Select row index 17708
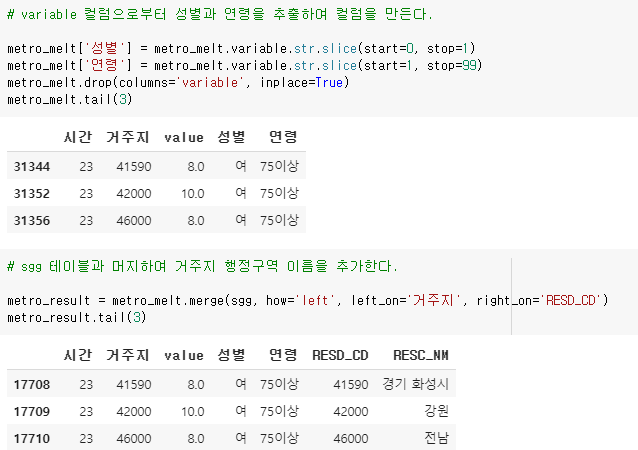Viewport: 638px width, 450px height. [32, 384]
